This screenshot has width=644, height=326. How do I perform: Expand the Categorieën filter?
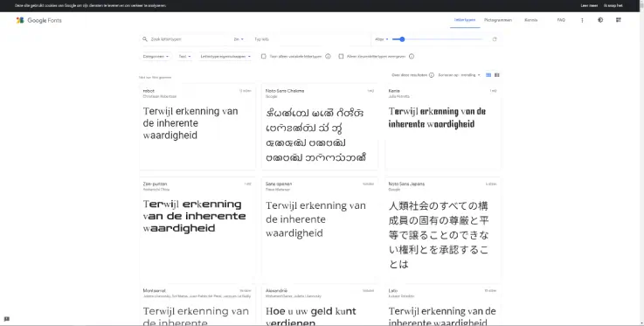pyautogui.click(x=156, y=57)
